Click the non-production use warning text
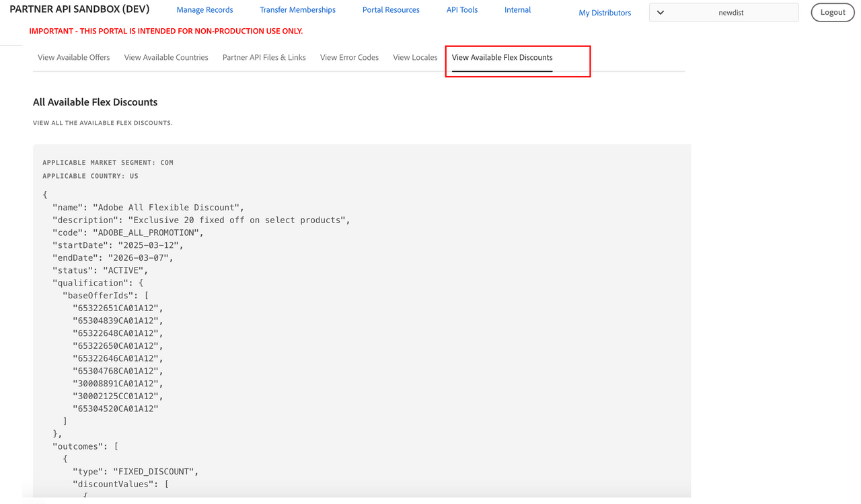861x504 pixels. pos(165,31)
